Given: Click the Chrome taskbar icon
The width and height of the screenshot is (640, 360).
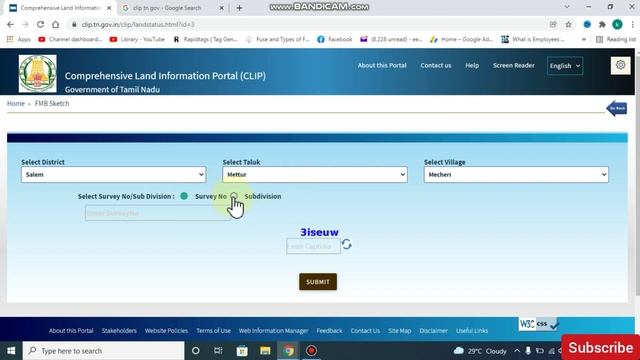Looking at the screenshot, I should click(x=289, y=351).
